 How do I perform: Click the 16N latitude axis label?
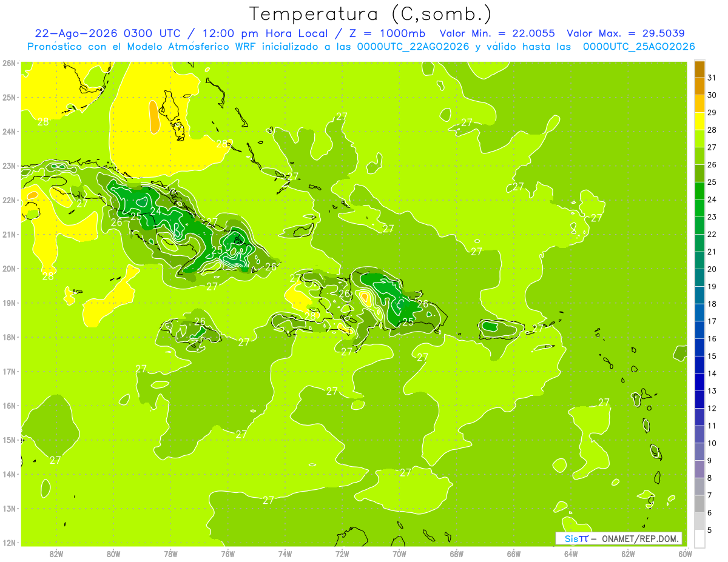point(8,406)
